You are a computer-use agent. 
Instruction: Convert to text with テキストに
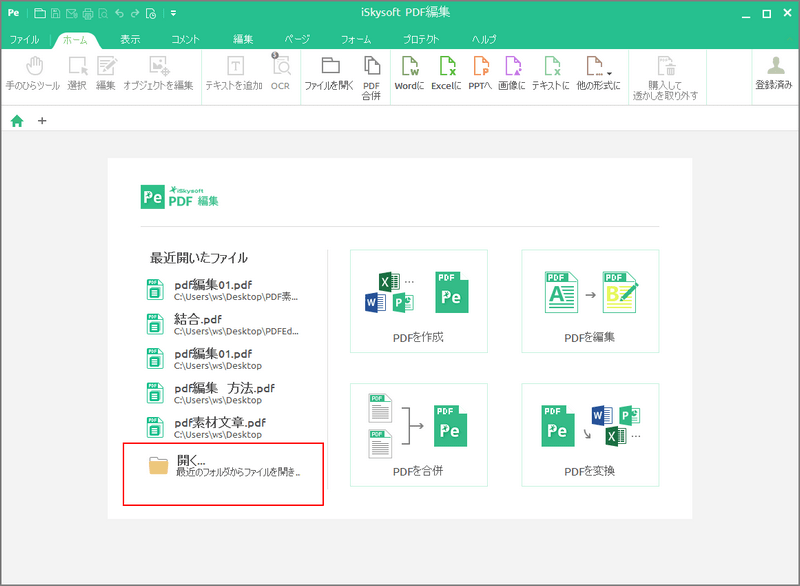(551, 74)
